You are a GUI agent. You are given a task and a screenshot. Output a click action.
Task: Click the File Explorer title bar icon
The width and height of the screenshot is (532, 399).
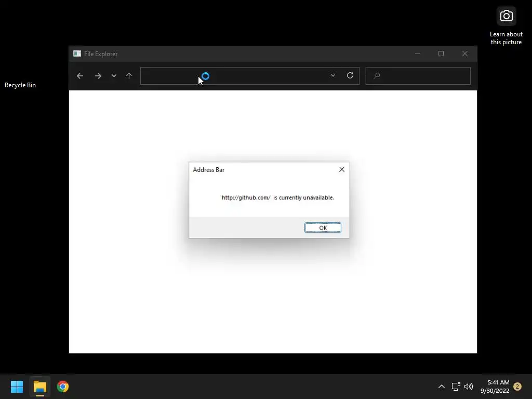77,54
